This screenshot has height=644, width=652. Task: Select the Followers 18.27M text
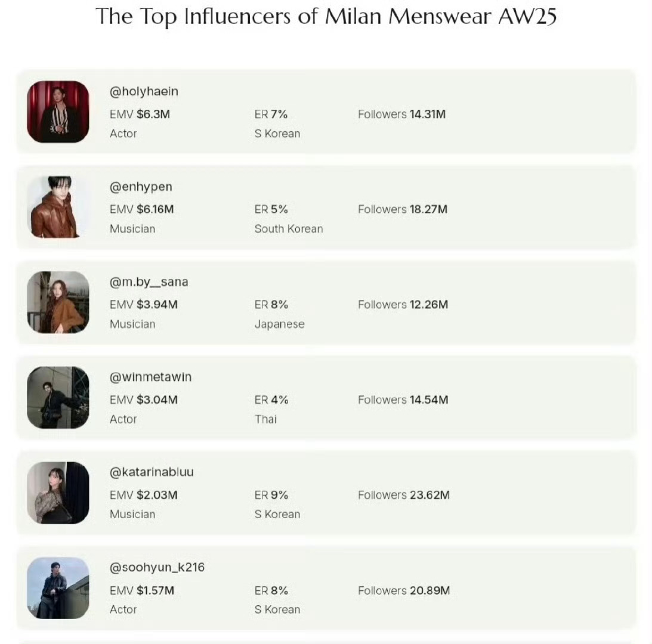[403, 209]
